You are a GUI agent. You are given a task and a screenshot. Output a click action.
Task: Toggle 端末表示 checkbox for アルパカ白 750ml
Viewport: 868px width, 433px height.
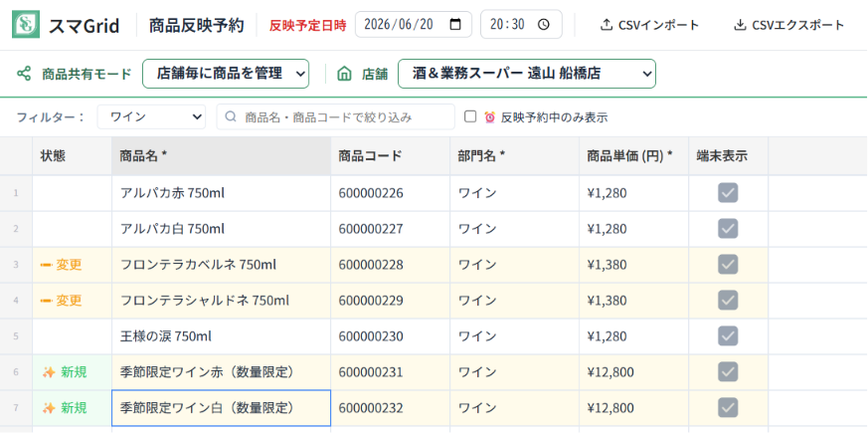(728, 228)
